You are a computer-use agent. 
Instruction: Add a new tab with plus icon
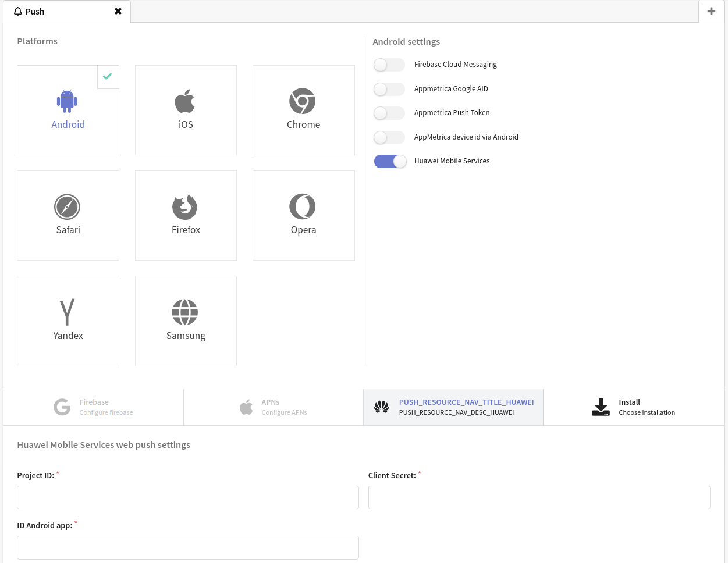(x=711, y=11)
